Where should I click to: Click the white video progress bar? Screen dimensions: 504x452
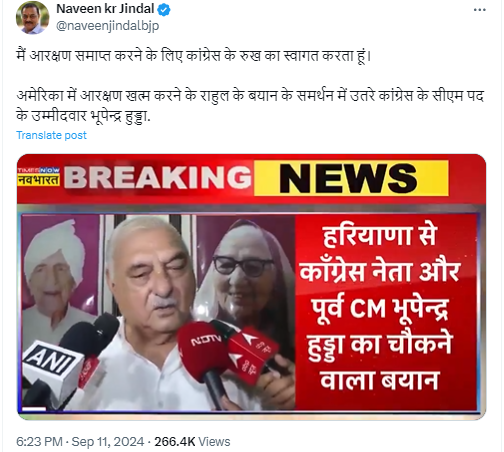34,409
